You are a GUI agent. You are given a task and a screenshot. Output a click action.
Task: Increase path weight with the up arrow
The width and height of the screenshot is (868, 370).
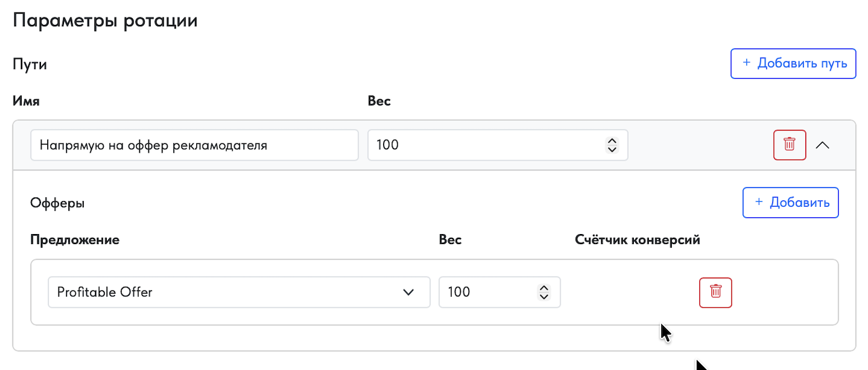tap(612, 141)
